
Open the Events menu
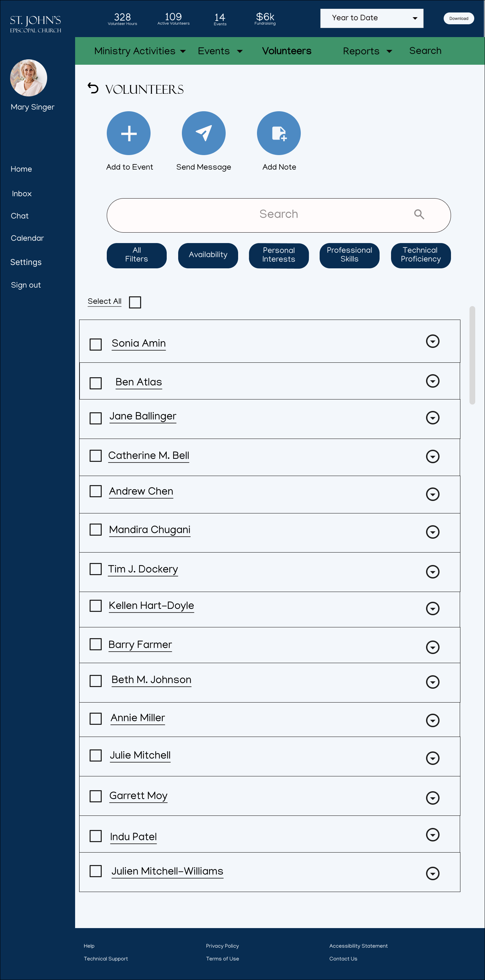tap(220, 51)
